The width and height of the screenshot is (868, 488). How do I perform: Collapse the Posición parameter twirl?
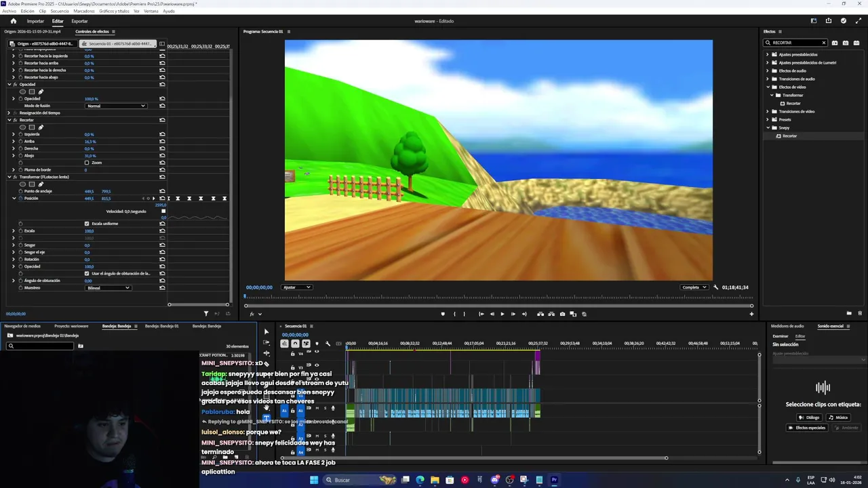tap(14, 199)
